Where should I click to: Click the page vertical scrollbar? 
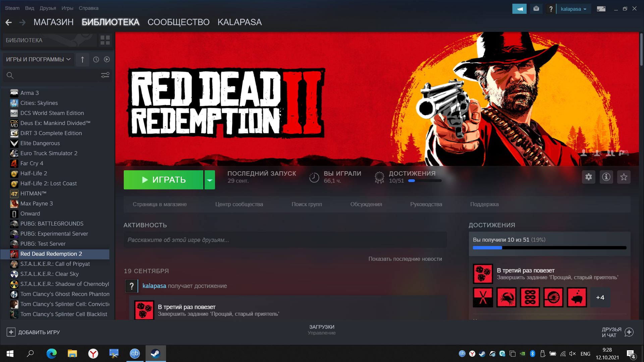click(641, 49)
